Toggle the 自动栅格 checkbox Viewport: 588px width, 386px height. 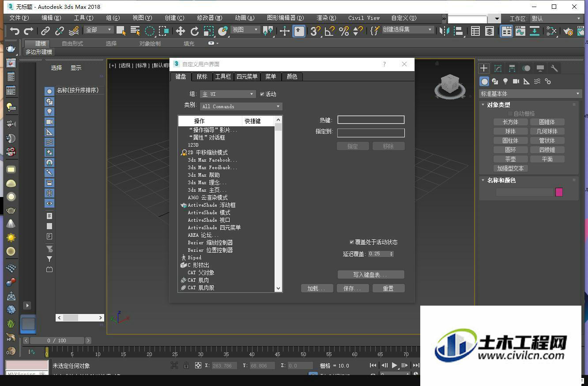[x=510, y=114]
